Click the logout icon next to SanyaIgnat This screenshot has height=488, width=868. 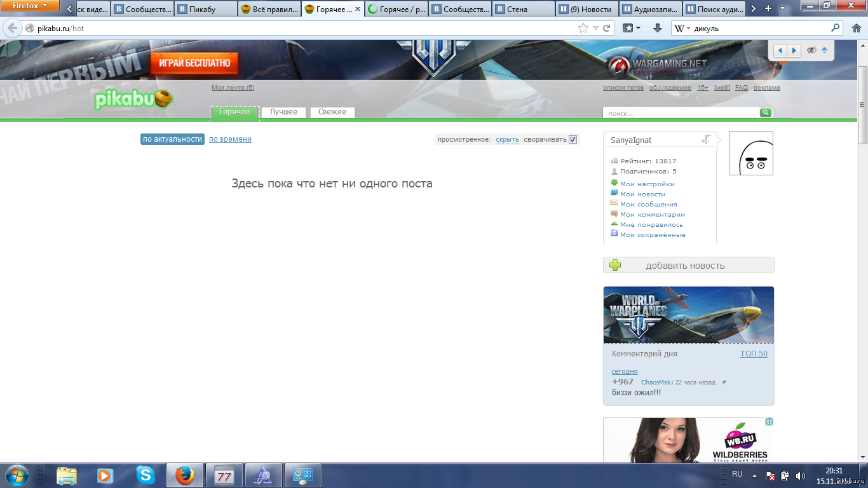click(x=706, y=140)
